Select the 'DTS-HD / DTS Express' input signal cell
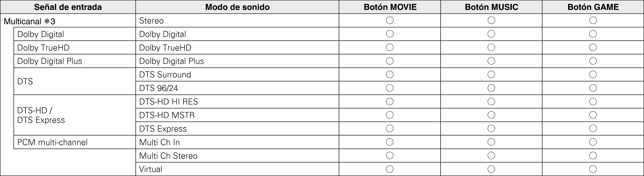644x176 pixels. [41, 115]
